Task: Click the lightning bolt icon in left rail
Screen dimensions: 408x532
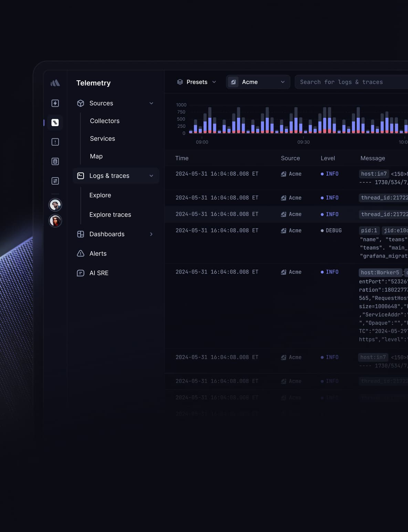Action: [55, 103]
